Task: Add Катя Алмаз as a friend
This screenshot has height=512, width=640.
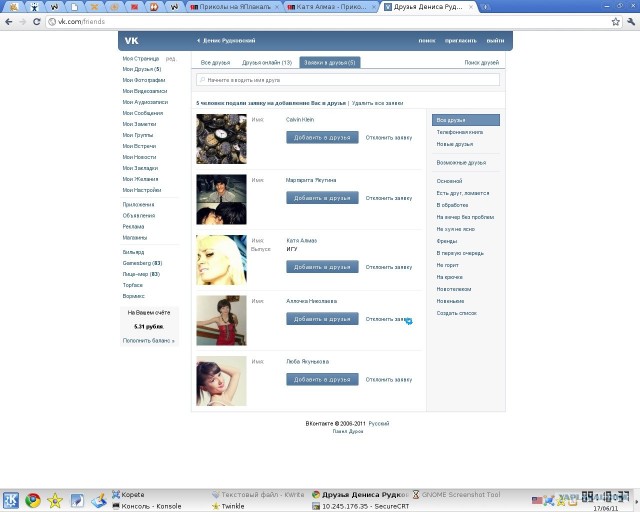Action: point(322,267)
